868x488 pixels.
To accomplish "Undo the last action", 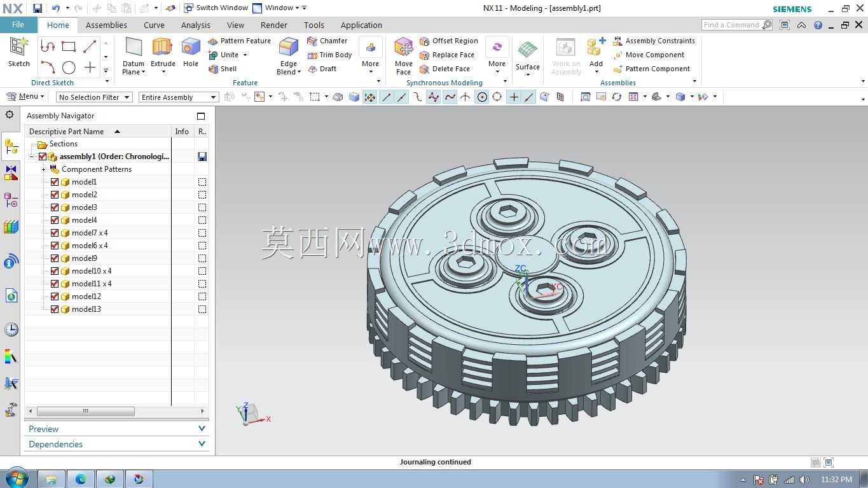I will 56,8.
